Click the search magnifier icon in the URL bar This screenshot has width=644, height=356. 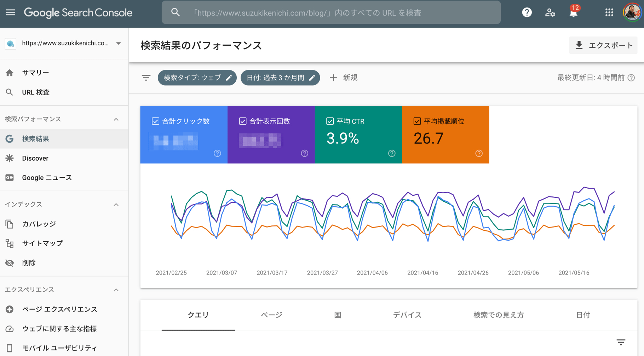(x=176, y=13)
